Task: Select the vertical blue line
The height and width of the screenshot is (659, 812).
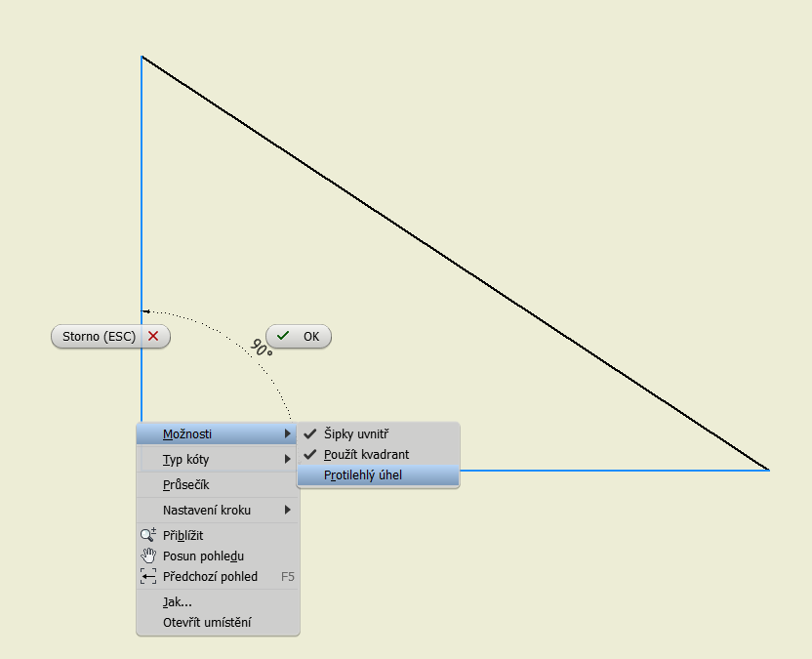Action: (142, 195)
